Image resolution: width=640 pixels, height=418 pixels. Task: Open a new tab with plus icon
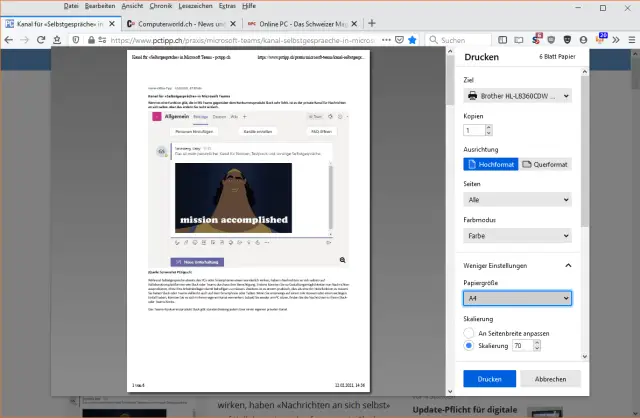pos(372,23)
